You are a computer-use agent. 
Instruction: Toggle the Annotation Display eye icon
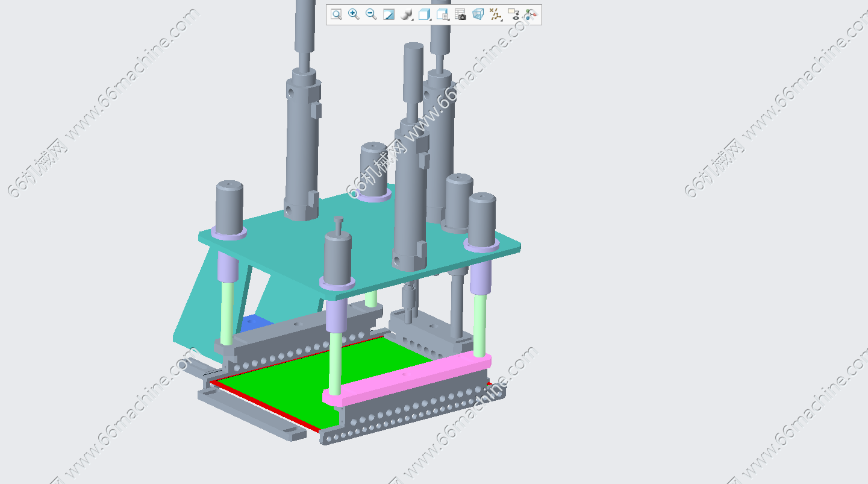point(513,14)
